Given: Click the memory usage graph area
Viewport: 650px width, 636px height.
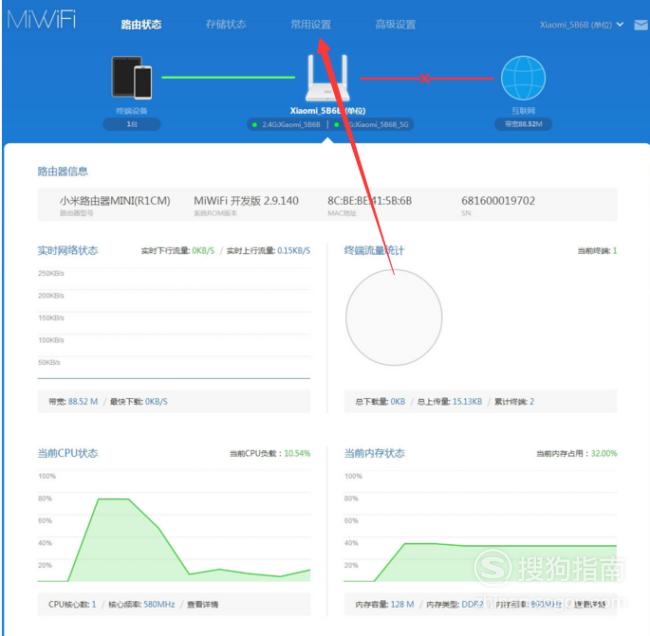Looking at the screenshot, I should (x=480, y=530).
